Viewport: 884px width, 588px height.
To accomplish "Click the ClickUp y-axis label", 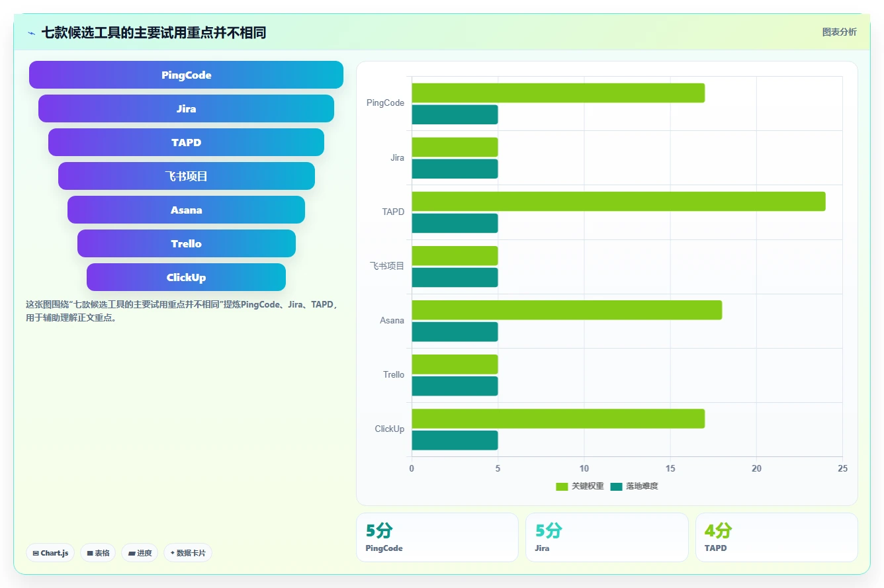I will click(x=389, y=429).
